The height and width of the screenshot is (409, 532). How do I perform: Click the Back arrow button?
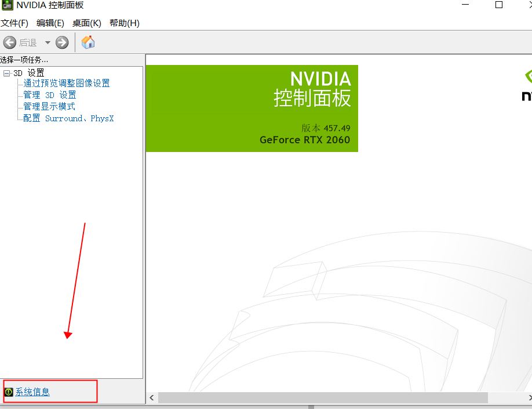tap(9, 42)
